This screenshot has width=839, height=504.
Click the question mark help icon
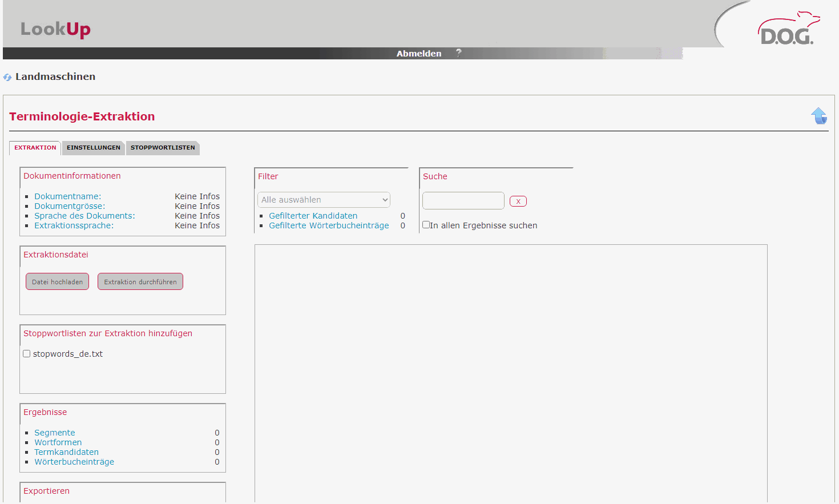tap(458, 53)
